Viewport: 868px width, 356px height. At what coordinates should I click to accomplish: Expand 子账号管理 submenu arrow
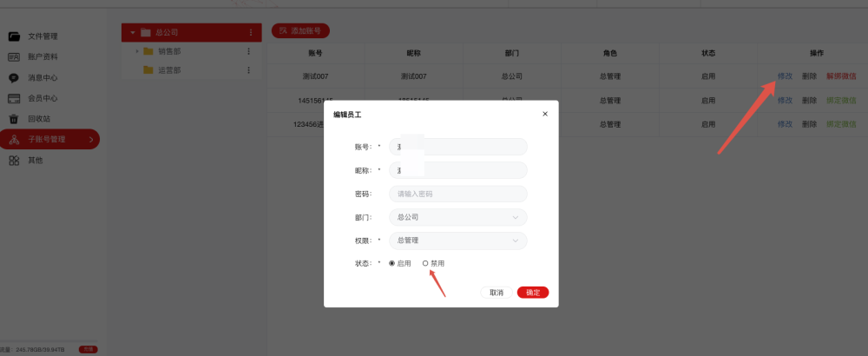click(91, 140)
